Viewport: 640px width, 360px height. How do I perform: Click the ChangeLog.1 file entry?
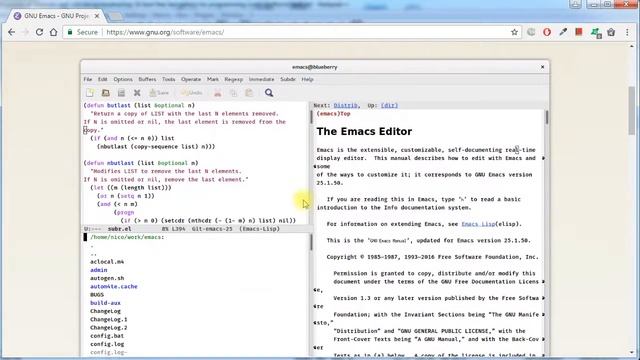point(109,319)
